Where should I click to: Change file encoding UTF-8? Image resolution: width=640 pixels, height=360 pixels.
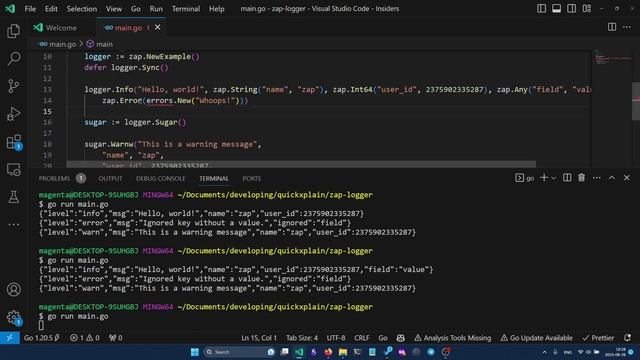336,338
